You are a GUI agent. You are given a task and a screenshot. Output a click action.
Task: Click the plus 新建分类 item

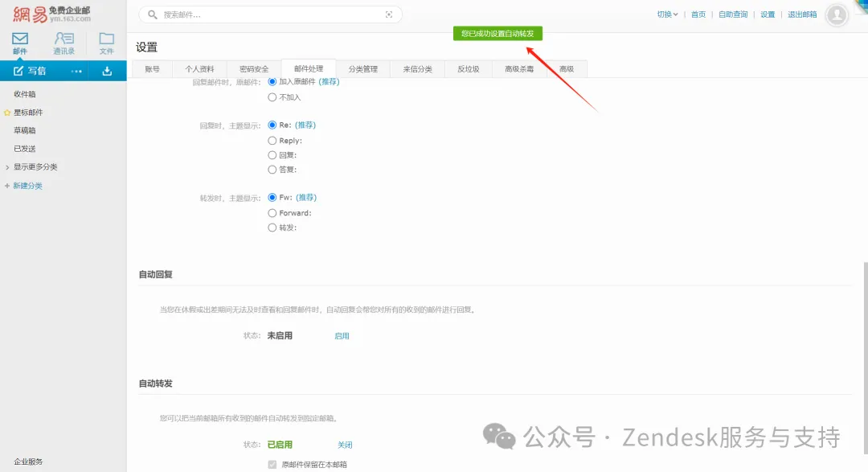(x=24, y=186)
